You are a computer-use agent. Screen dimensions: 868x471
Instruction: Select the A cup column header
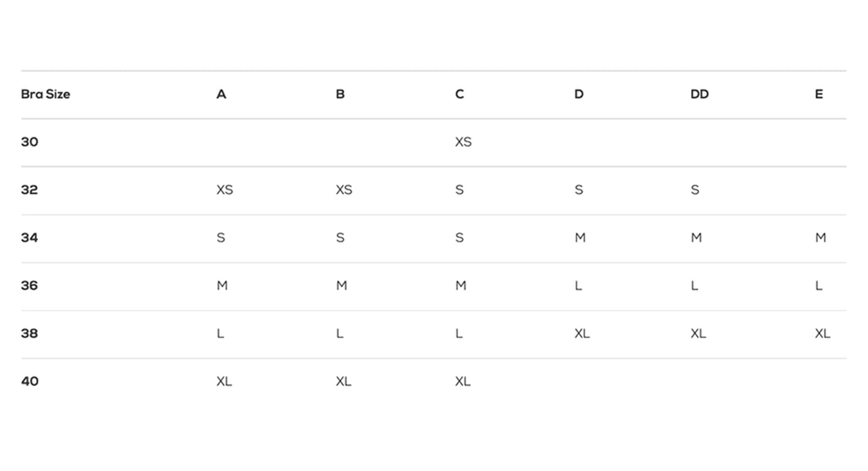coord(221,94)
